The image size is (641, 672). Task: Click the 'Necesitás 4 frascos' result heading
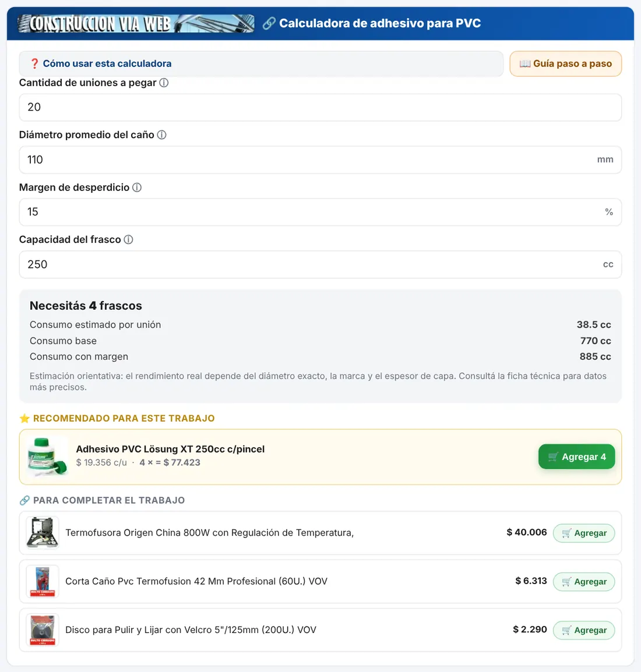[86, 306]
